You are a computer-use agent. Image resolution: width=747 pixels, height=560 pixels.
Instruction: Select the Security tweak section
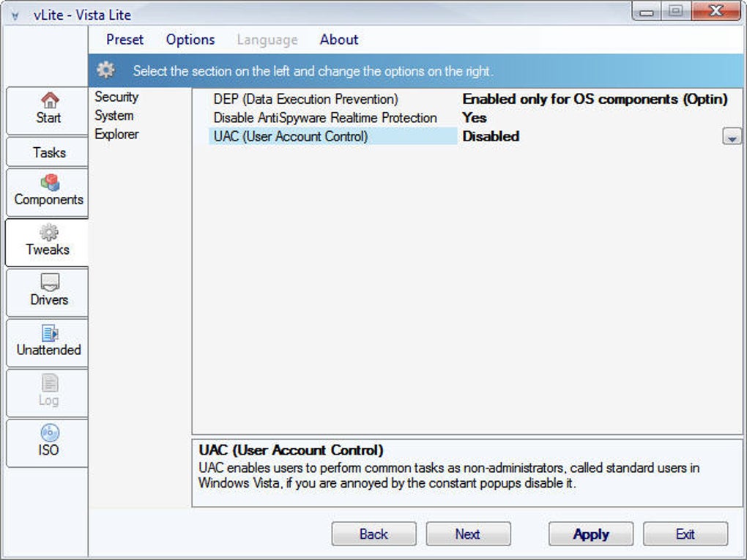(x=116, y=97)
